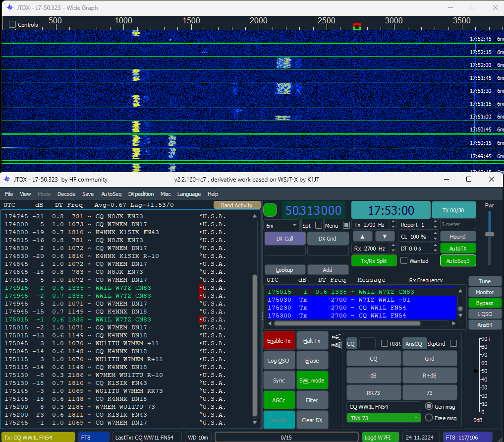Click the Clear DX button
The height and width of the screenshot is (442, 504).
[x=312, y=420]
